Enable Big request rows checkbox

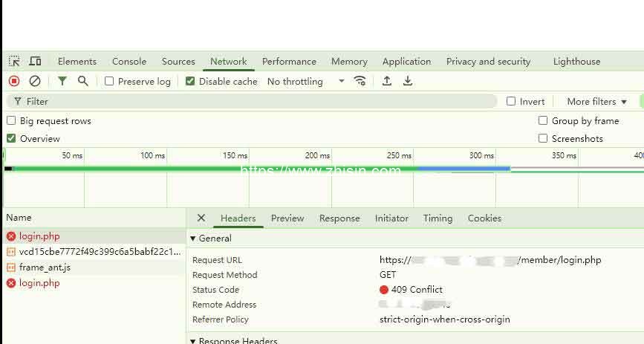11,121
